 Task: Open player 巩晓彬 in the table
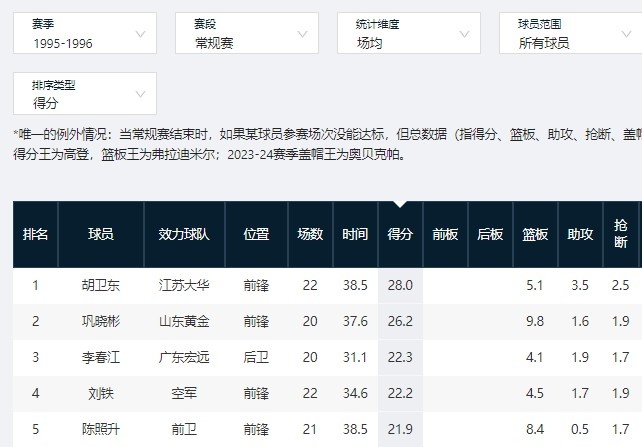coord(100,321)
